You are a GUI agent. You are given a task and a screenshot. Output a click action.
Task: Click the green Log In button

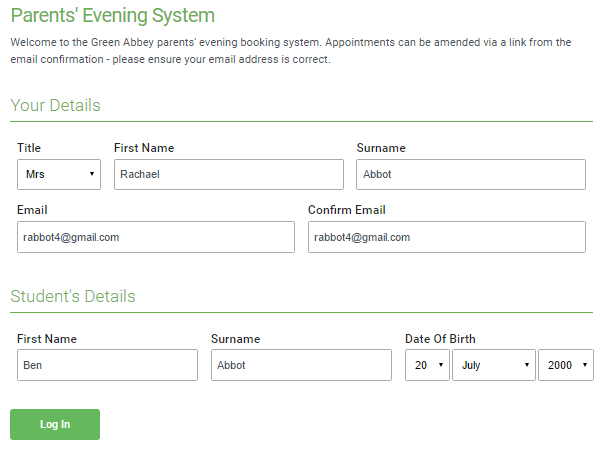55,424
